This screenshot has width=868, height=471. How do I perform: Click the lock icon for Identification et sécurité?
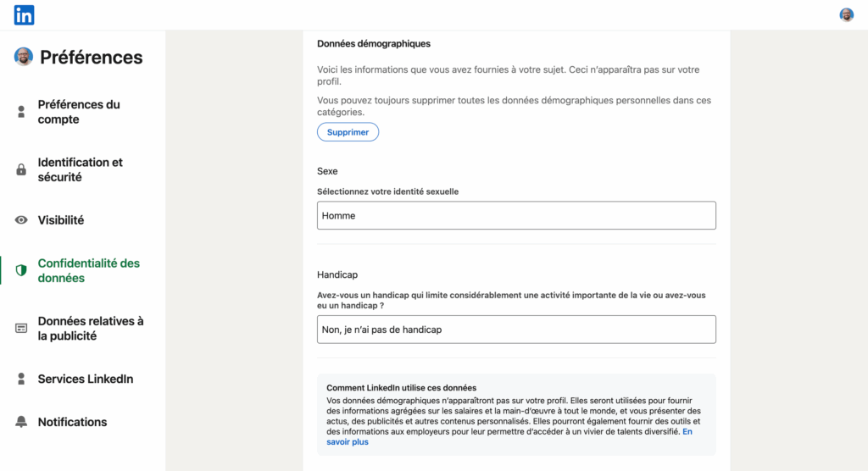click(x=21, y=169)
